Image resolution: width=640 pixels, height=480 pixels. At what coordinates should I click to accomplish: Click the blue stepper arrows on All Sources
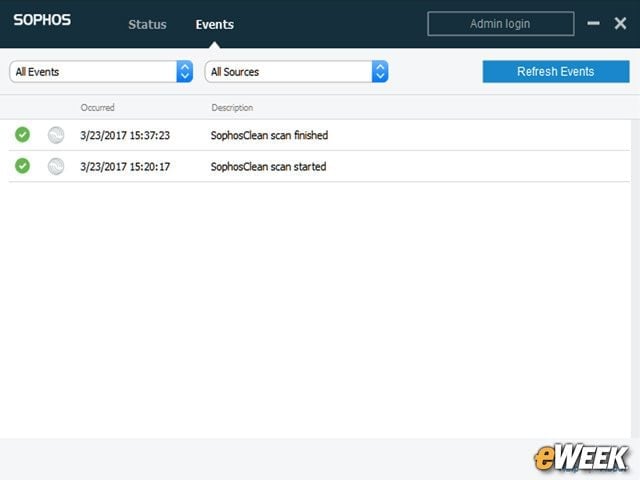[x=380, y=72]
